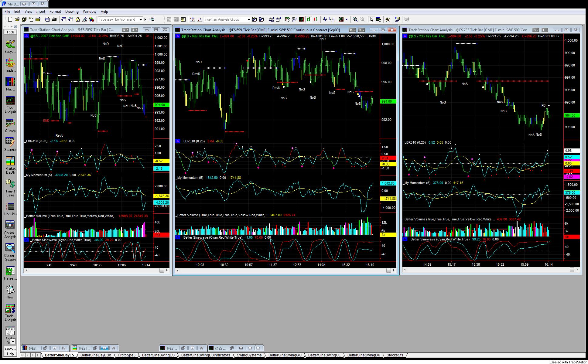
Task: Open the S dropdown on 699 Tick chart
Action: [x=352, y=30]
